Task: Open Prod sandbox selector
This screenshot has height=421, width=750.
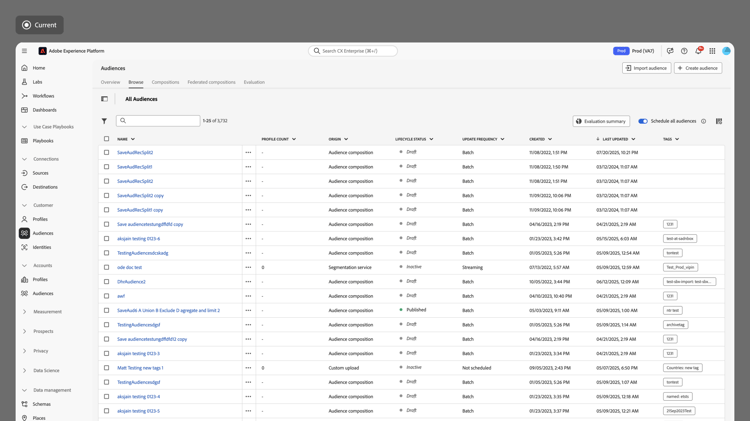Action: 634,51
